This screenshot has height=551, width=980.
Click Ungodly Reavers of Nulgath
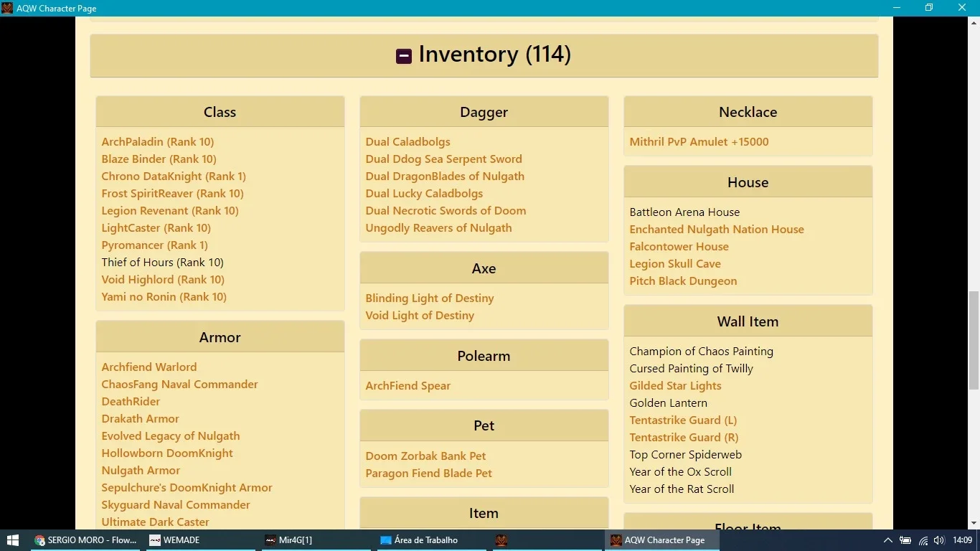438,228
